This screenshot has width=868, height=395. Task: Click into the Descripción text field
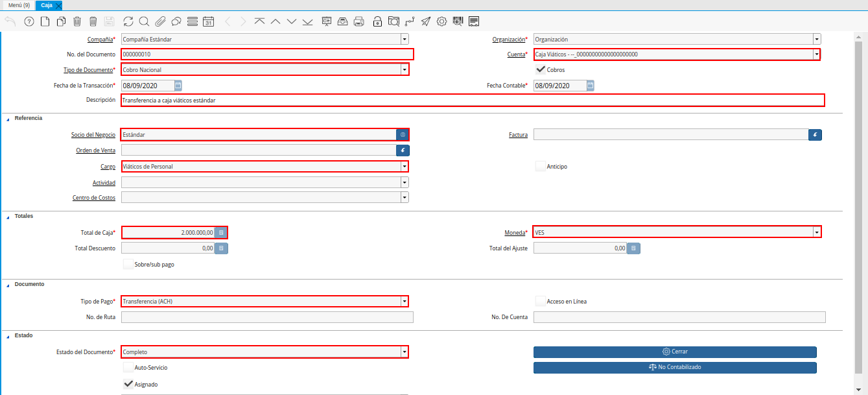click(x=472, y=101)
